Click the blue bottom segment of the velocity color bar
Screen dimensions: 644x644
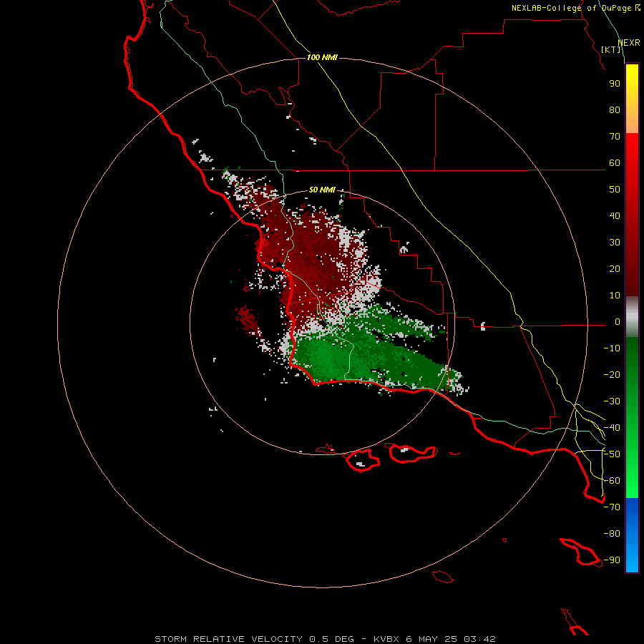tap(632, 535)
